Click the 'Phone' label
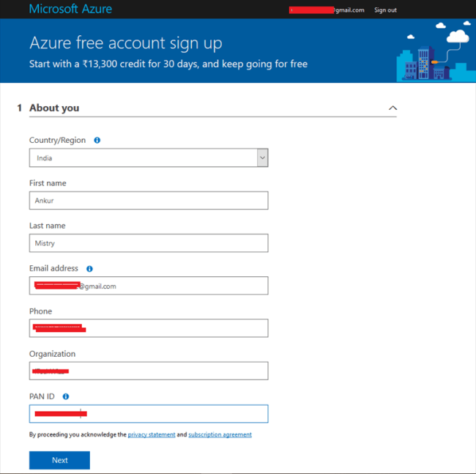 click(41, 311)
